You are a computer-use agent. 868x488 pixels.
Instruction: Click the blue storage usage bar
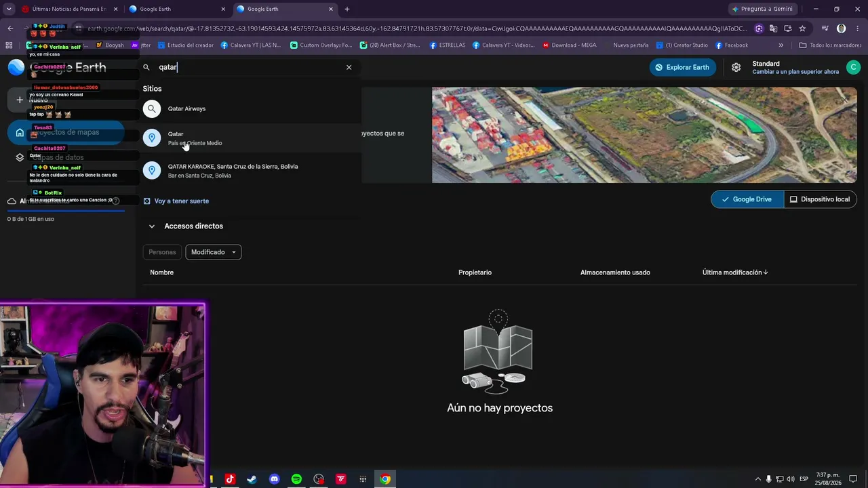66,211
